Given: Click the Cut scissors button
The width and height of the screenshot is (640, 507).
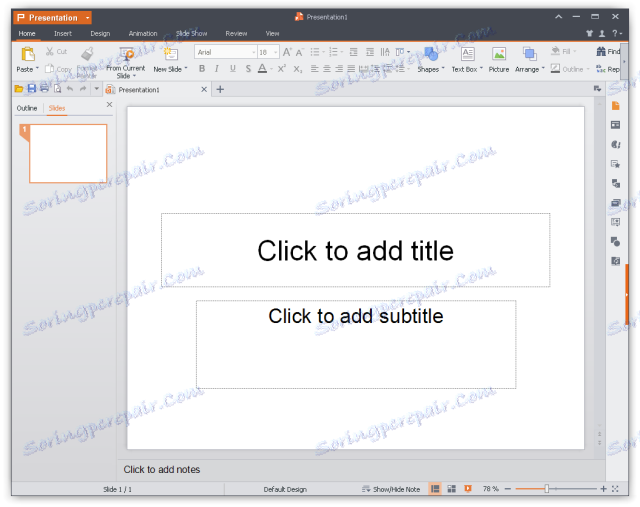Looking at the screenshot, I should point(56,51).
